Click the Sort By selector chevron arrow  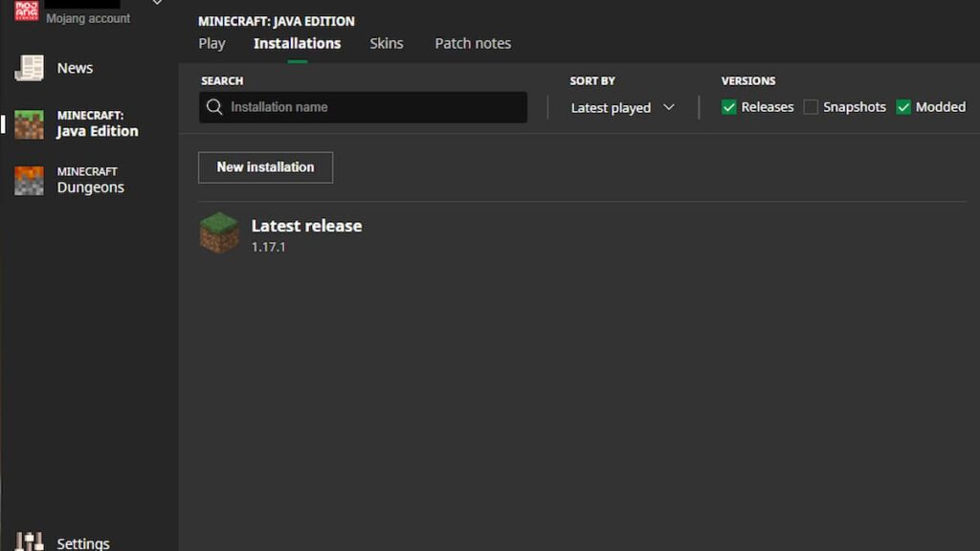[669, 108]
